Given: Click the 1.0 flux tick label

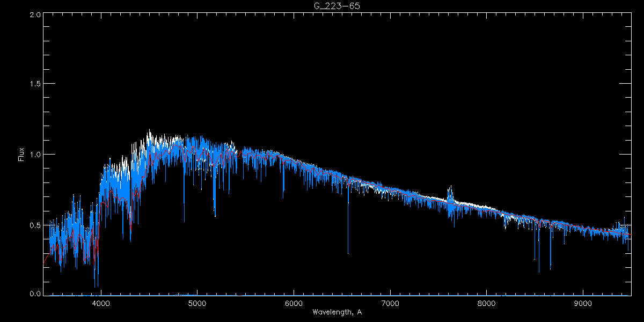Looking at the screenshot, I should [x=35, y=155].
